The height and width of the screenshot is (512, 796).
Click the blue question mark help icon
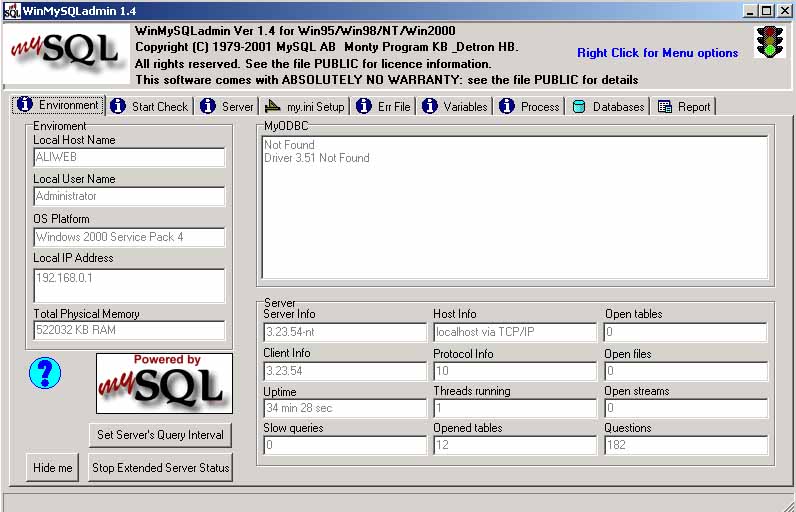(45, 373)
